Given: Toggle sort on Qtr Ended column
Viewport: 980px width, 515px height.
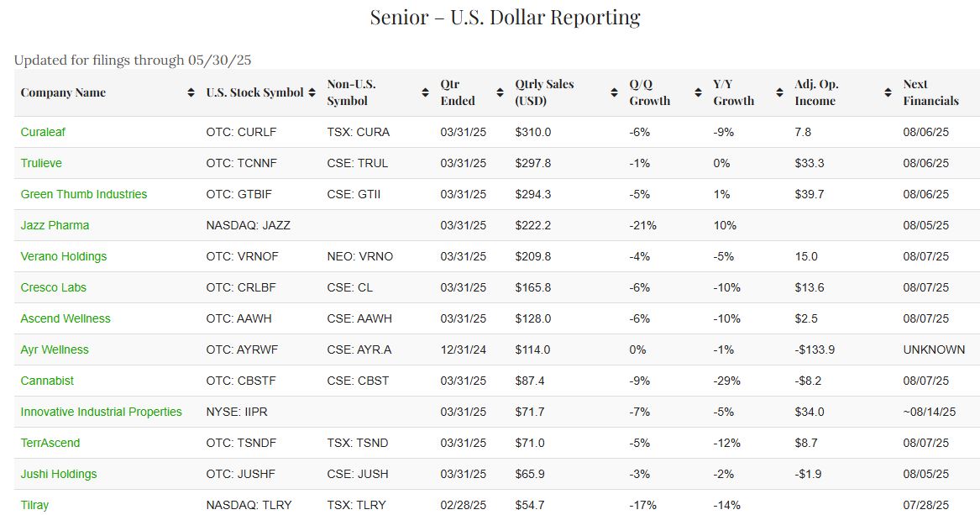Looking at the screenshot, I should click(500, 92).
